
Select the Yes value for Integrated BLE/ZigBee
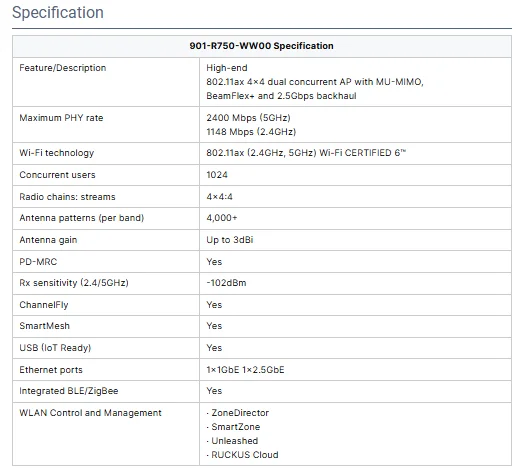coord(214,391)
